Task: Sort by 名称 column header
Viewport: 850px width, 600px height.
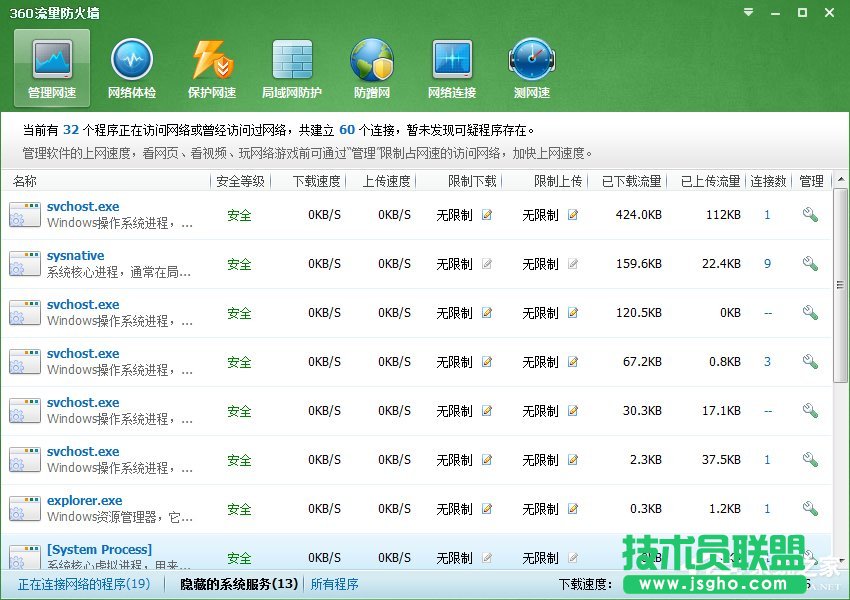Action: point(25,181)
